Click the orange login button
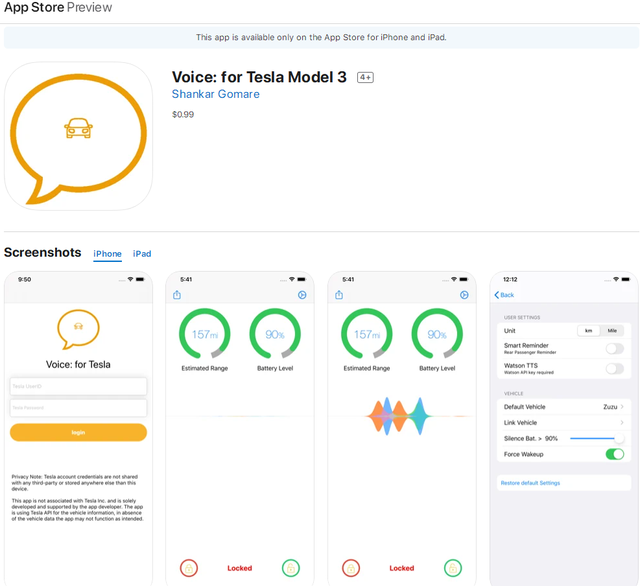640x586 pixels. (78, 432)
